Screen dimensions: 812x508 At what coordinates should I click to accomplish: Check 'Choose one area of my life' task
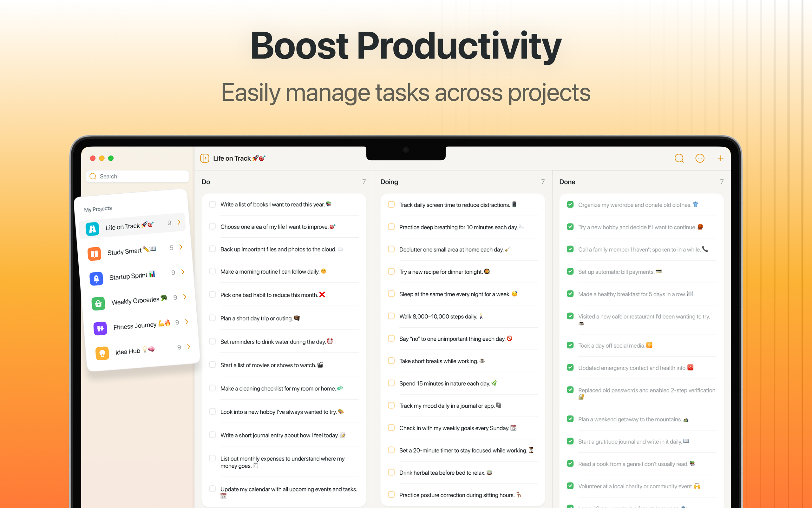[x=213, y=226]
